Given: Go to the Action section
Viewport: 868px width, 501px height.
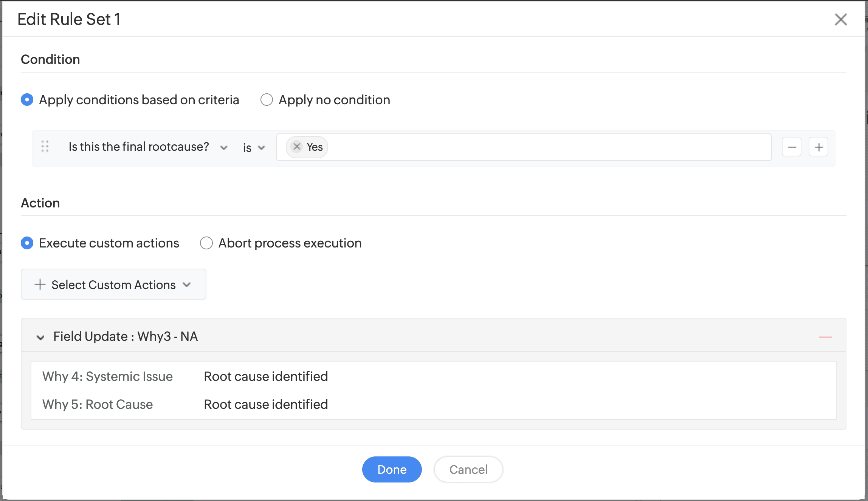Looking at the screenshot, I should click(40, 203).
